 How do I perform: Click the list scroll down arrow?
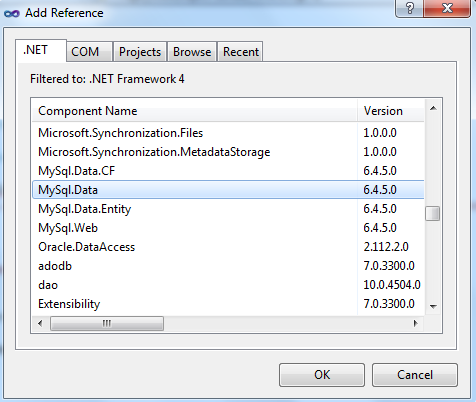[x=433, y=306]
